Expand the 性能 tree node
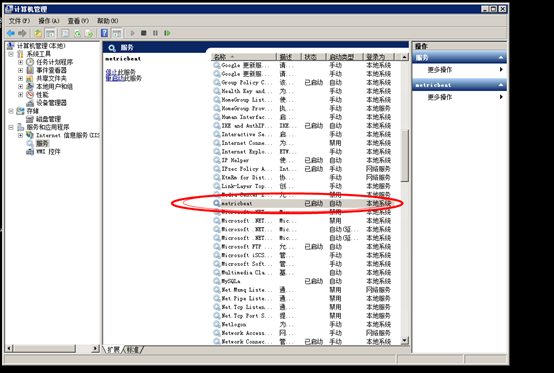This screenshot has width=554, height=373. (20, 95)
